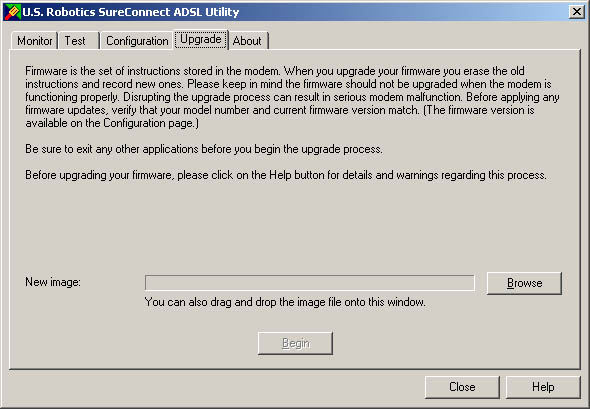Close the window using the X button

click(x=576, y=12)
